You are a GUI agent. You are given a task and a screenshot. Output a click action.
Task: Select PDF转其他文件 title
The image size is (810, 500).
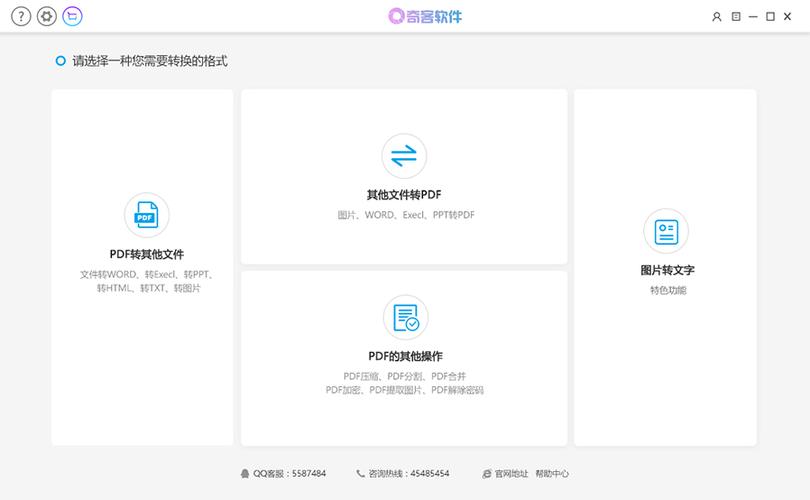coord(147,254)
